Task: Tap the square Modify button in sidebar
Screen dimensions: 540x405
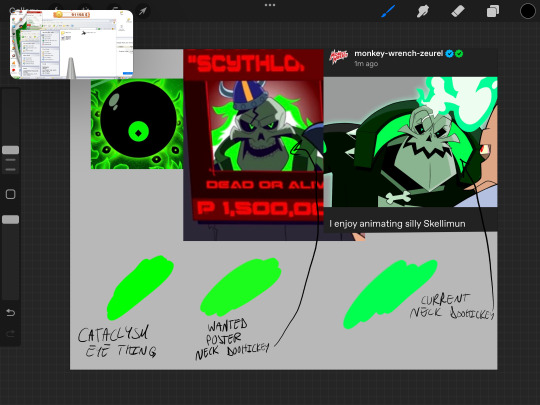Action: coord(11,194)
